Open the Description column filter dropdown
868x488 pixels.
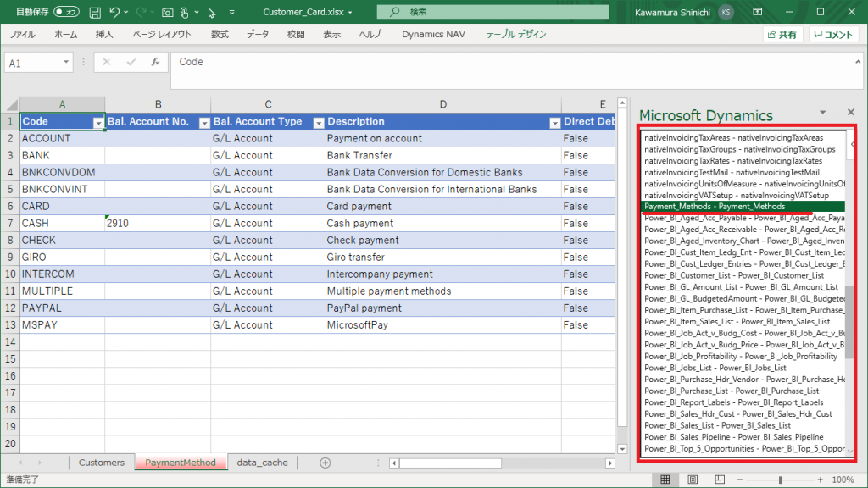coord(554,122)
